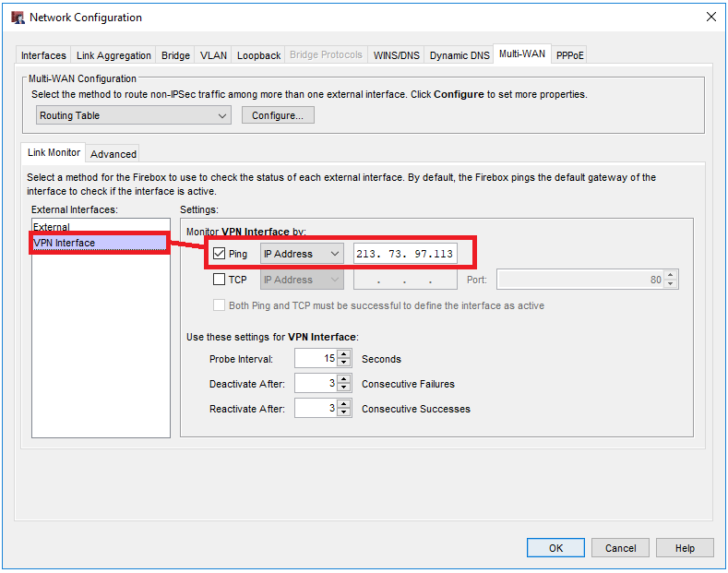
Task: Click the Network Configuration title bar icon
Action: click(17, 17)
